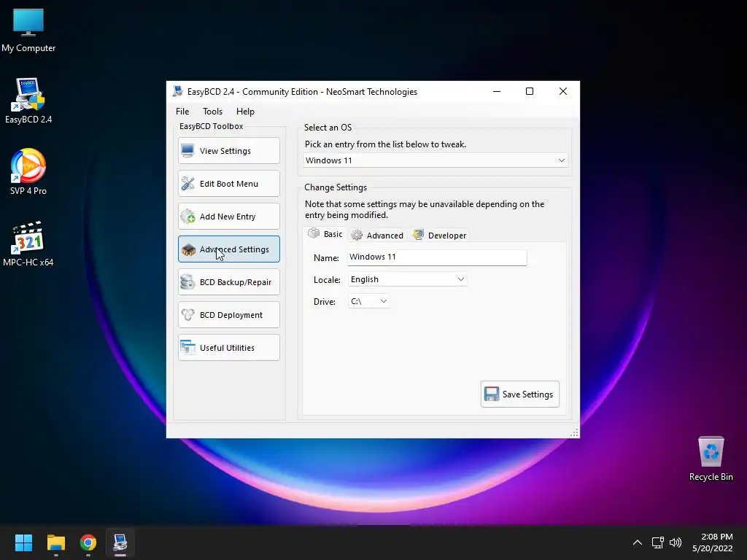The height and width of the screenshot is (560, 747).
Task: Open Useful Utilities
Action: pos(228,348)
